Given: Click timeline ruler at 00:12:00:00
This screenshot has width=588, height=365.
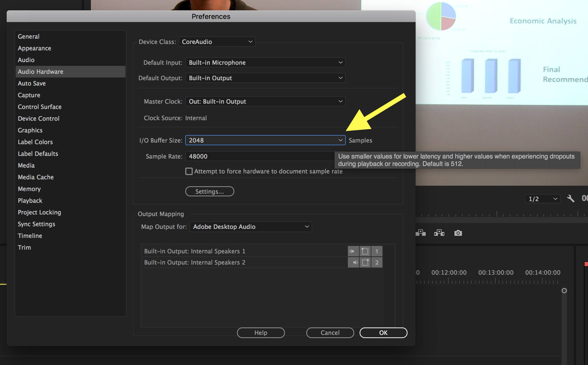Looking at the screenshot, I should pyautogui.click(x=449, y=273).
